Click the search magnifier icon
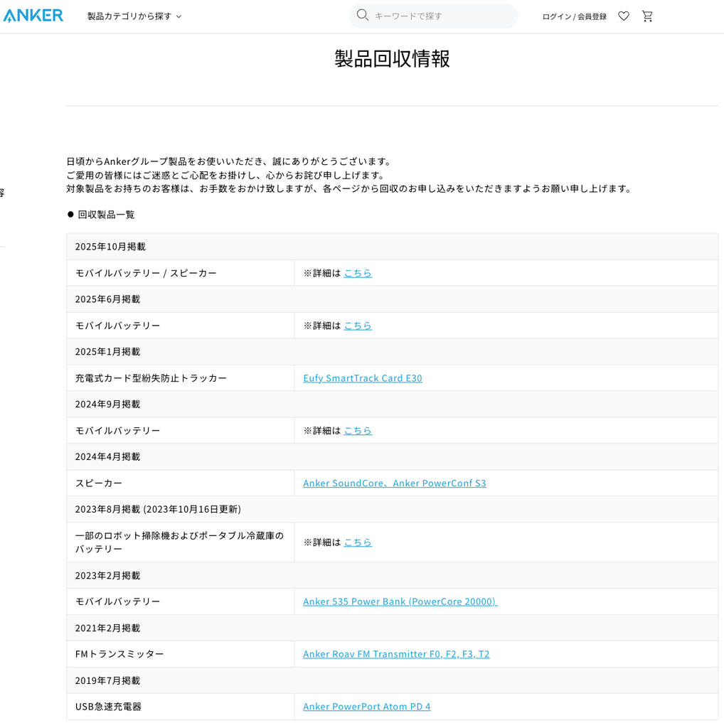Viewport: 724px width, 728px height. 362,16
